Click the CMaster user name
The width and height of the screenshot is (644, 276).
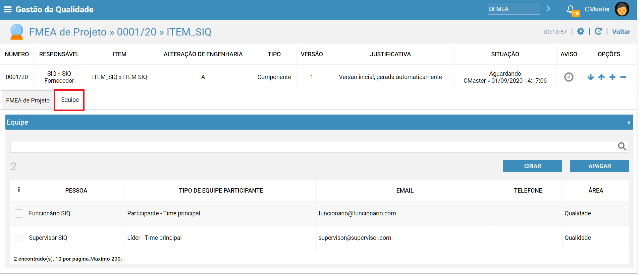pyautogui.click(x=597, y=9)
